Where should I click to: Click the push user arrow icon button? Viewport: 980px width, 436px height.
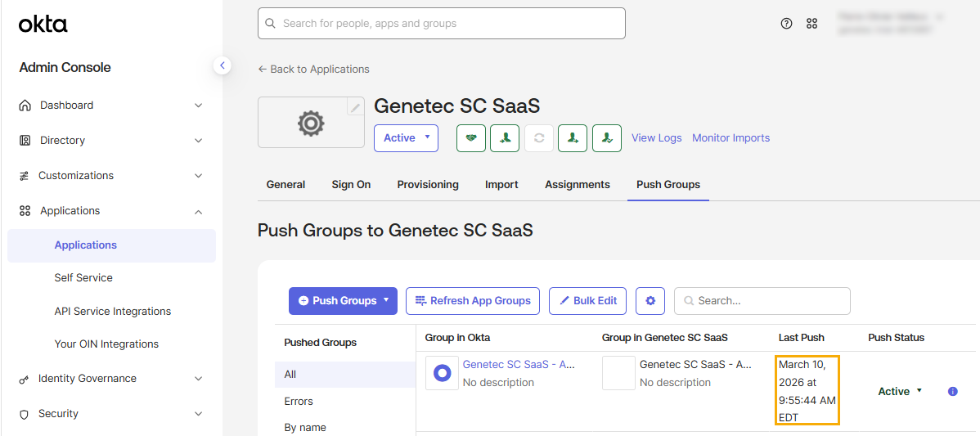point(573,138)
